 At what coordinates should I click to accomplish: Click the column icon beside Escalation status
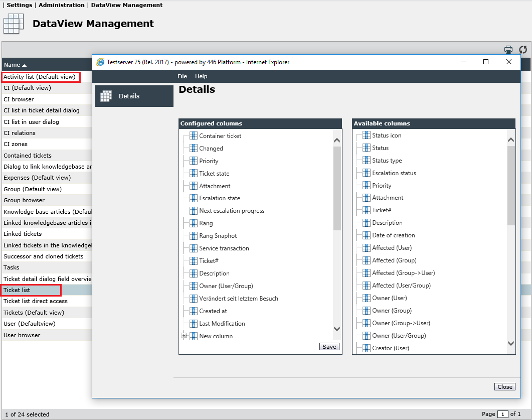[x=367, y=173]
